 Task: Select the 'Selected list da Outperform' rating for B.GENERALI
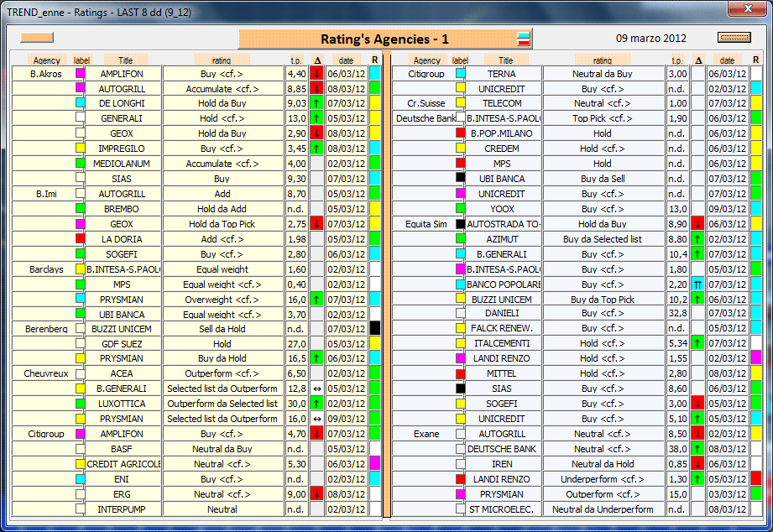[x=222, y=389]
